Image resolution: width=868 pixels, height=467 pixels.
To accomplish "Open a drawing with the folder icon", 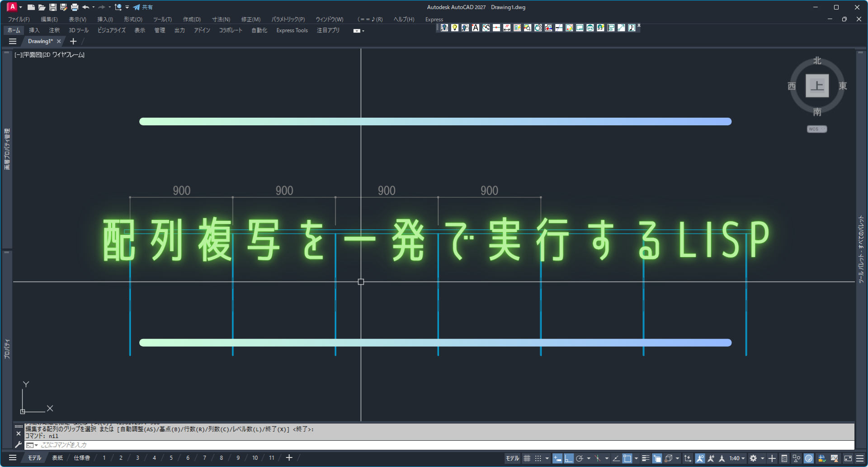I will [x=42, y=7].
